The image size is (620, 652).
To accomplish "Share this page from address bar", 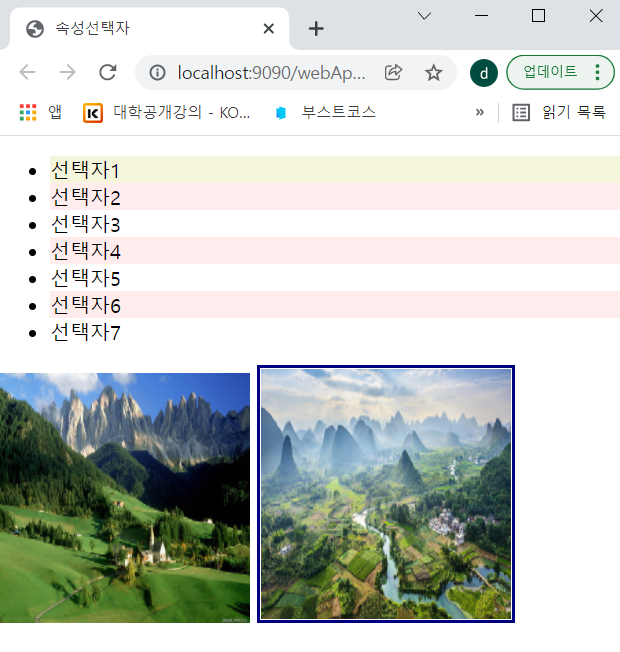I will click(x=393, y=73).
